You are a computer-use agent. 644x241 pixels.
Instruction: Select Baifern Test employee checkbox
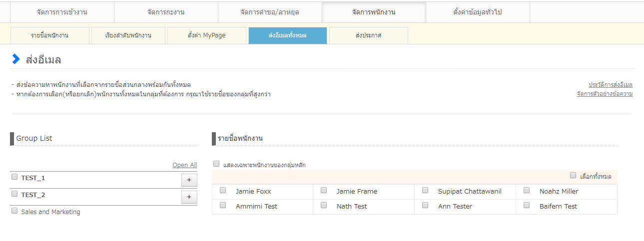tap(527, 205)
